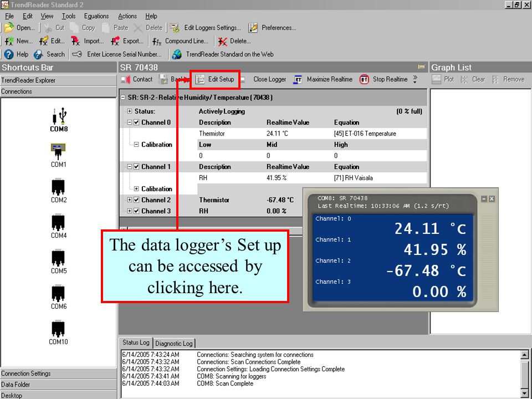Click the Close Logger button
Image resolution: width=532 pixels, height=399 pixels.
(270, 79)
